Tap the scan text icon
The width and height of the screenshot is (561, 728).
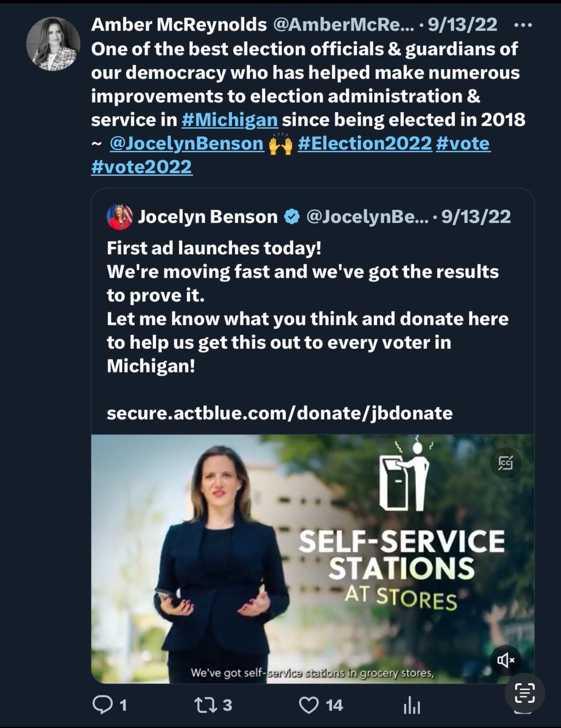[x=525, y=692]
